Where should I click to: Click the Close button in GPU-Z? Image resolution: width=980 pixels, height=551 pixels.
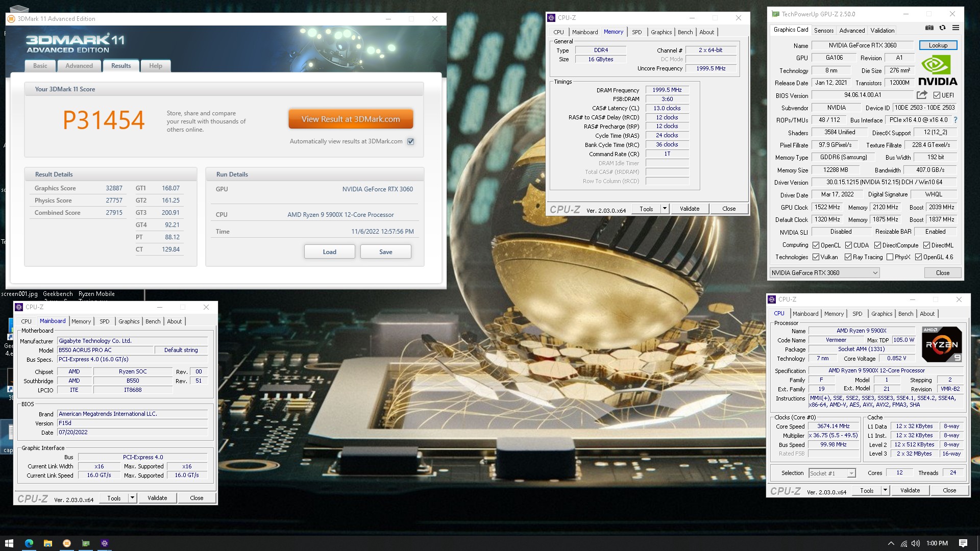click(942, 273)
